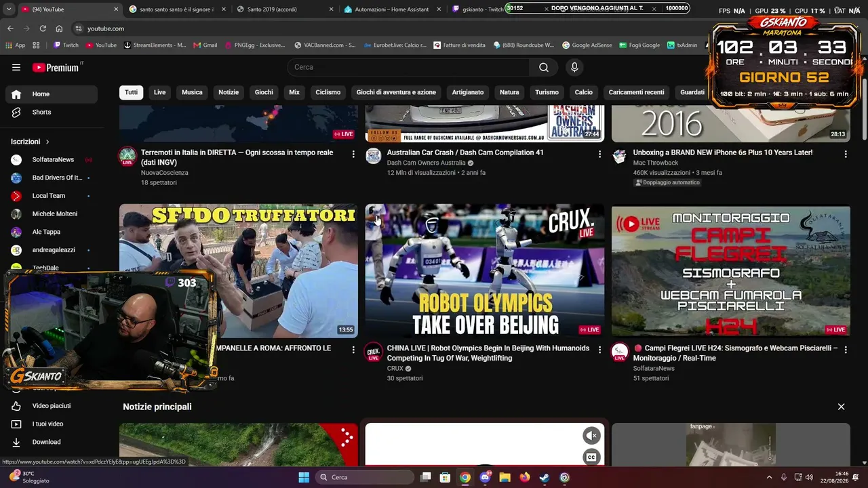
Task: Open the Bad Drivers Of It... subscription
Action: 52,178
